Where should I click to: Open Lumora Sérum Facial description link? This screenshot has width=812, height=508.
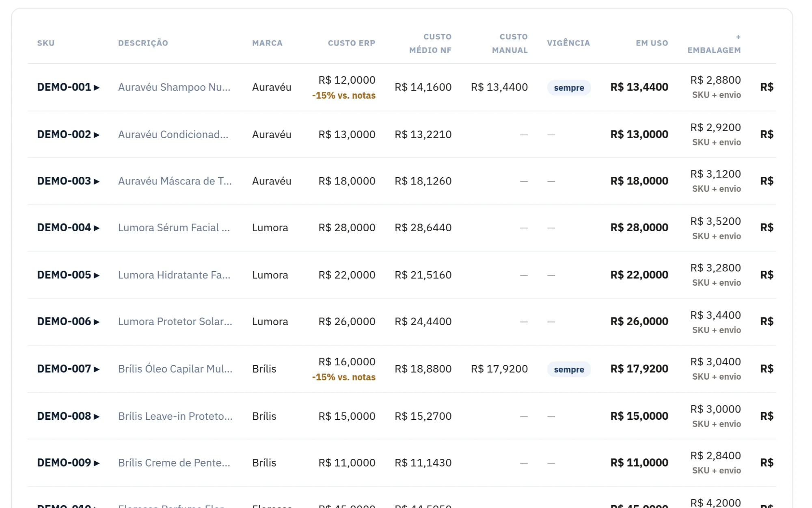[x=174, y=228]
